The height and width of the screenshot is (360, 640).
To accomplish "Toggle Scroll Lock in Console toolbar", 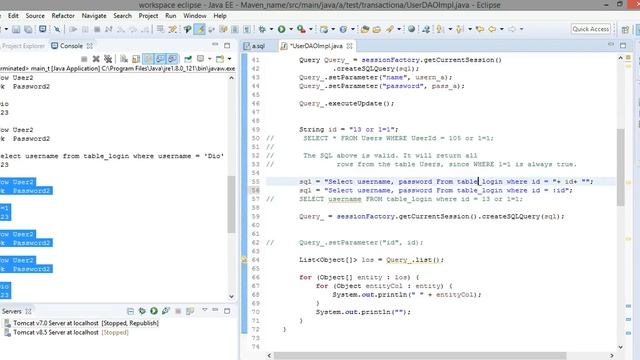I will (136, 59).
